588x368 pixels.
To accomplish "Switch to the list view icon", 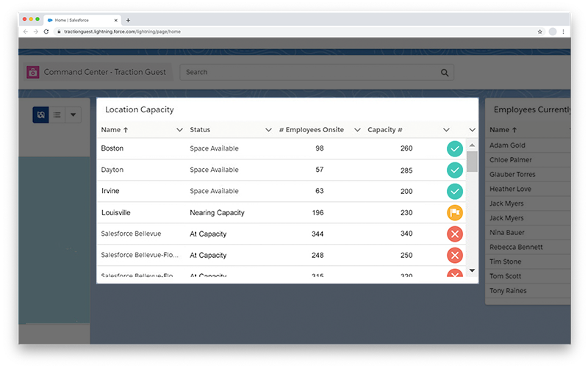I will [x=57, y=115].
